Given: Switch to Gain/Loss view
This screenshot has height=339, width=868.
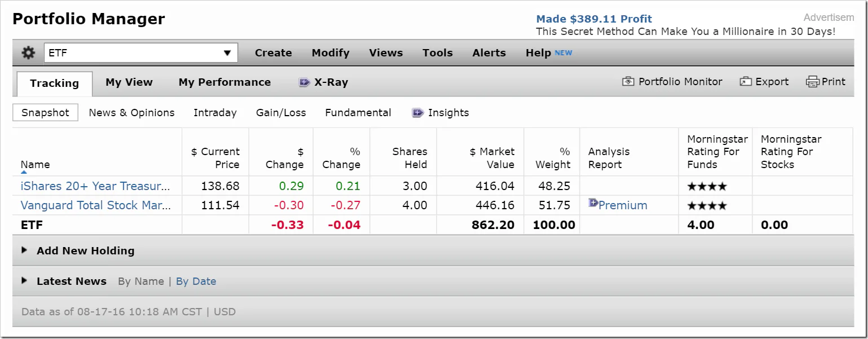Looking at the screenshot, I should pyautogui.click(x=281, y=113).
